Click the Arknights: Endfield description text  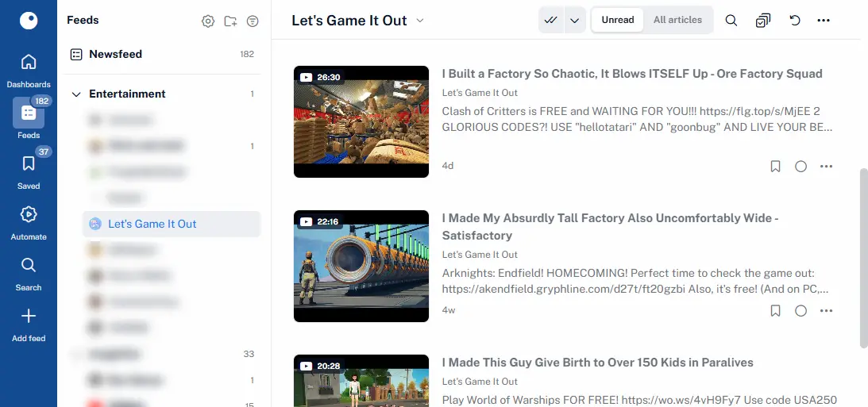[x=635, y=282]
